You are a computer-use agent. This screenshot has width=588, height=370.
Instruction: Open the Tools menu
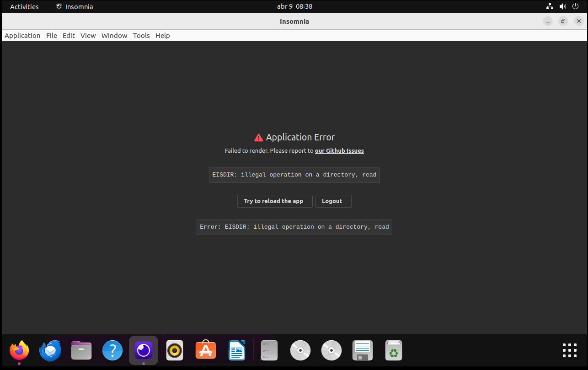click(141, 36)
